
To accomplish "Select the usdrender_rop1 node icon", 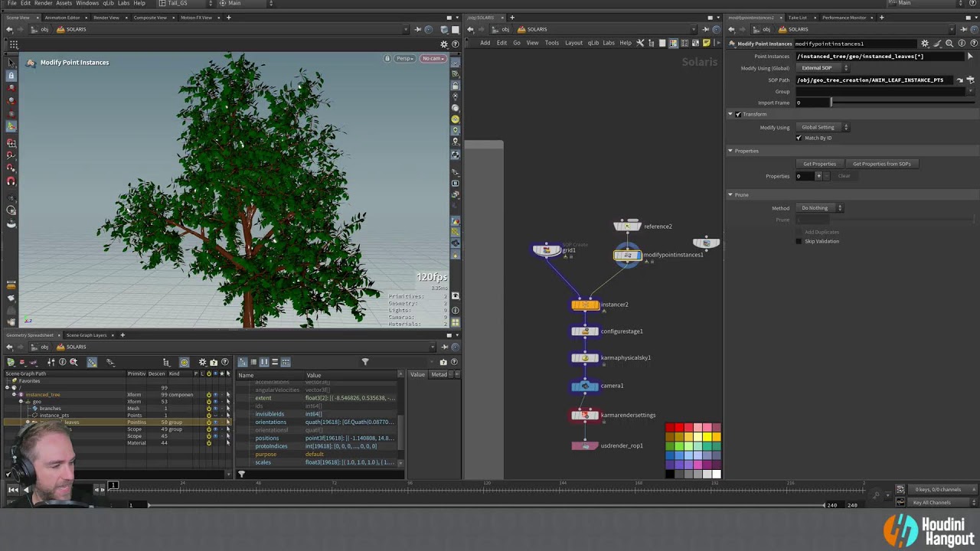I will 585,445.
